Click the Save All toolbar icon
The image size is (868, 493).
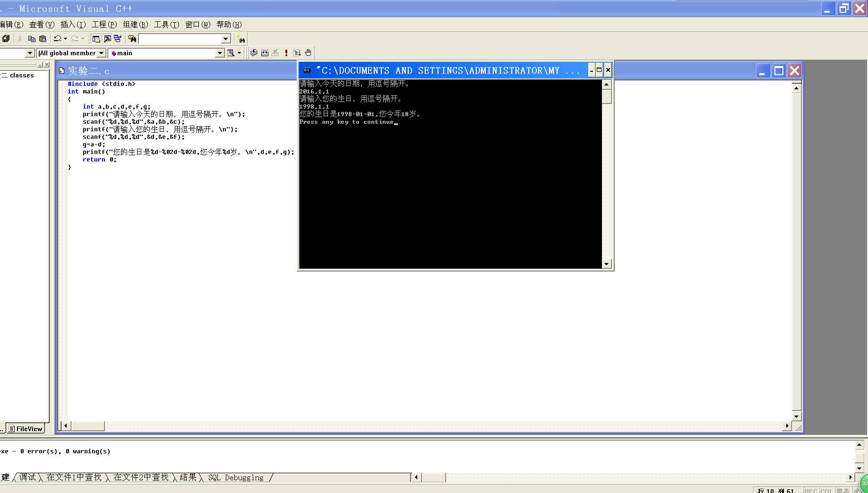point(6,39)
